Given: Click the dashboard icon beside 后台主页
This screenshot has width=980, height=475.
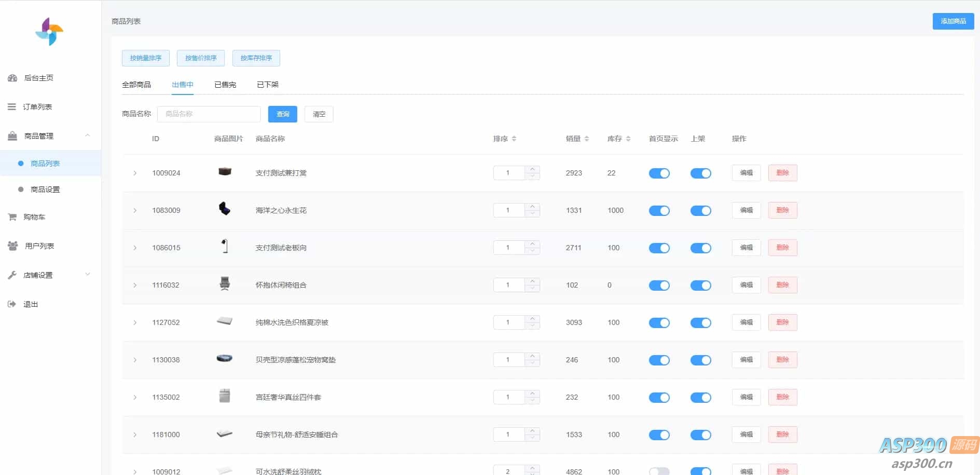Looking at the screenshot, I should [12, 78].
